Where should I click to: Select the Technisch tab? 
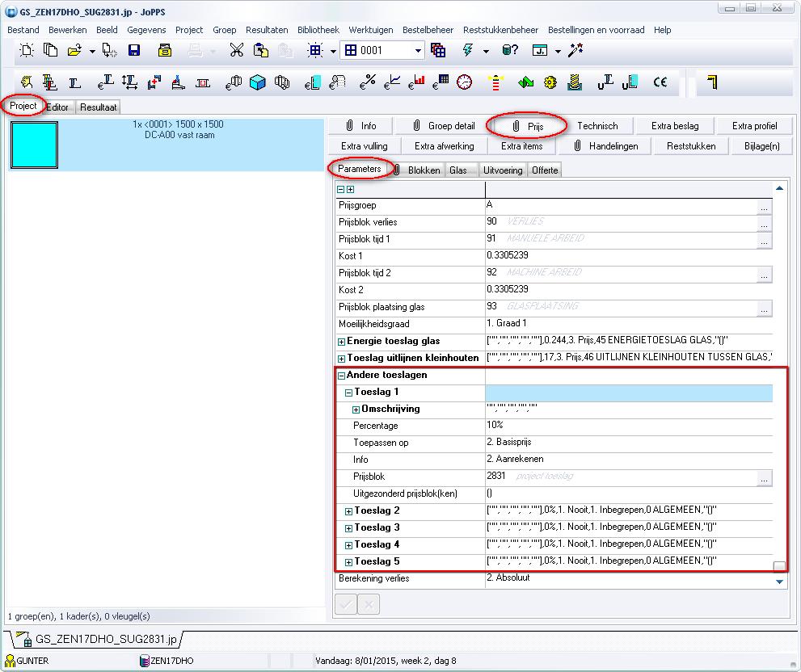597,126
